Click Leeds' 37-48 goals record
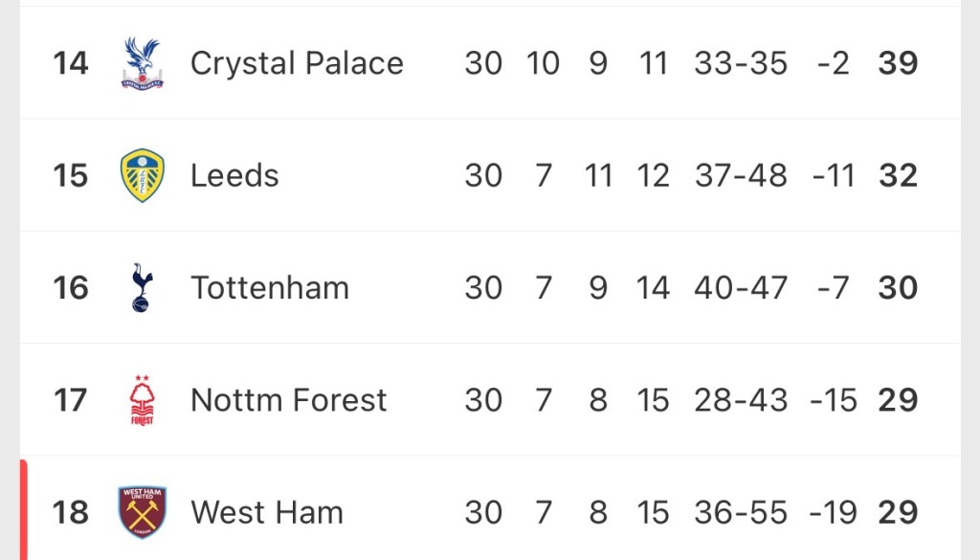The width and height of the screenshot is (980, 560). (741, 175)
